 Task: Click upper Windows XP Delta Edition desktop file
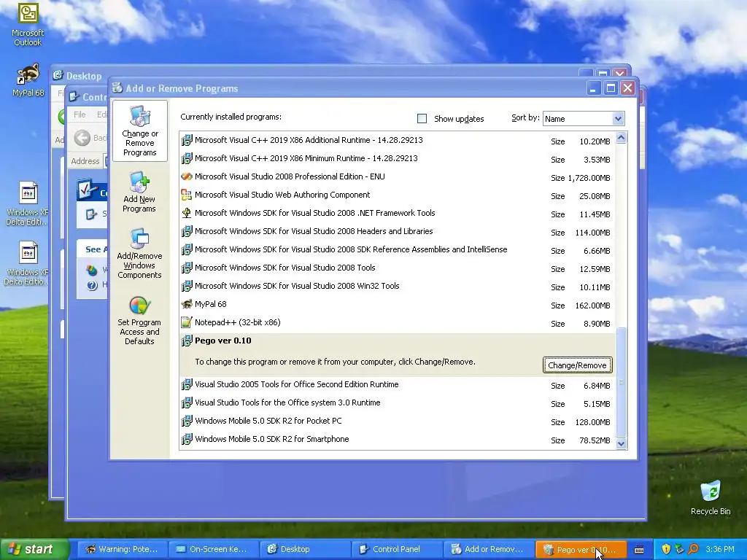pos(28,203)
